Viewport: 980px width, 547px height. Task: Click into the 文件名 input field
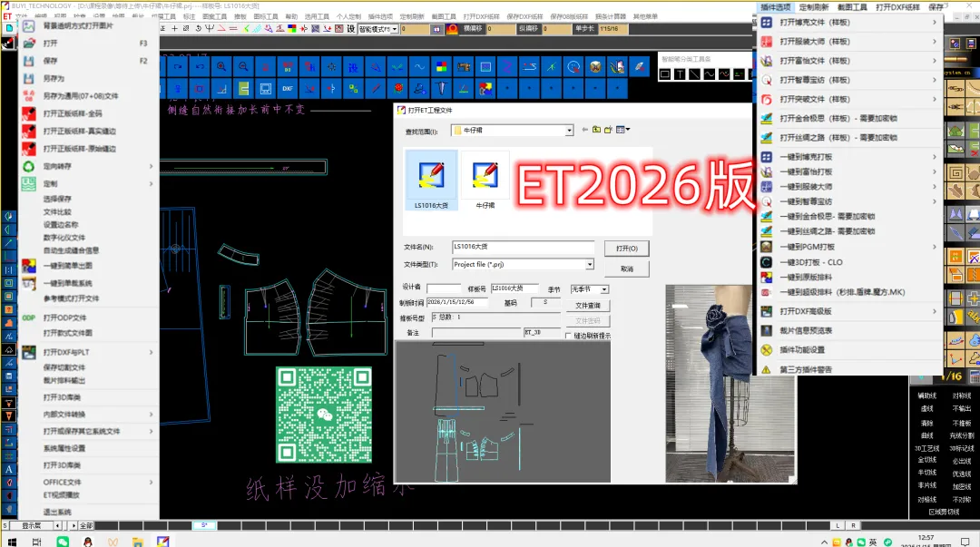point(523,247)
